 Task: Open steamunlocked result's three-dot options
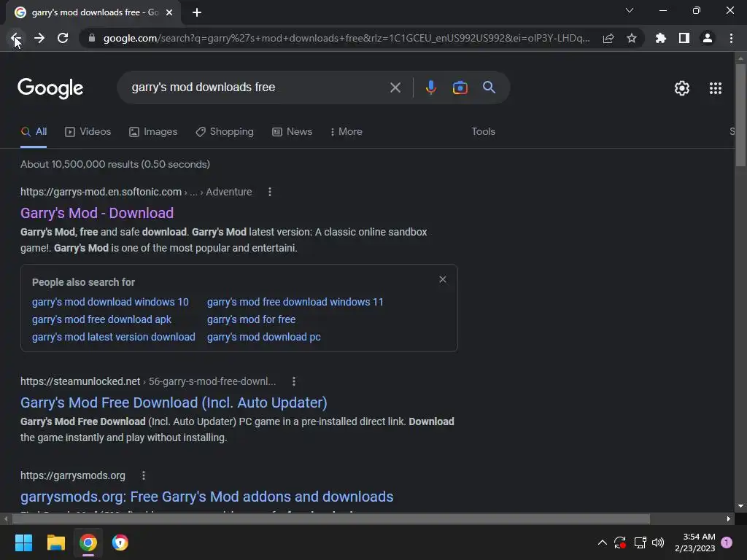coord(293,381)
